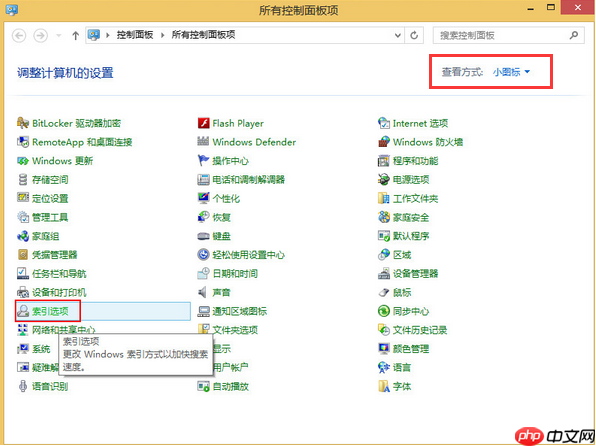Click the 索引选项 icon
The image size is (596, 446).
tap(23, 311)
